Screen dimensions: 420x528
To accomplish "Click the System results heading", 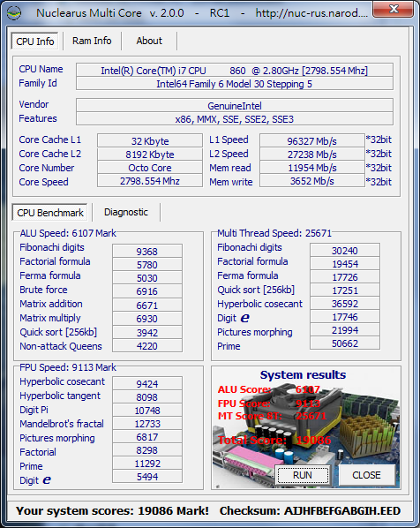I will tap(303, 374).
